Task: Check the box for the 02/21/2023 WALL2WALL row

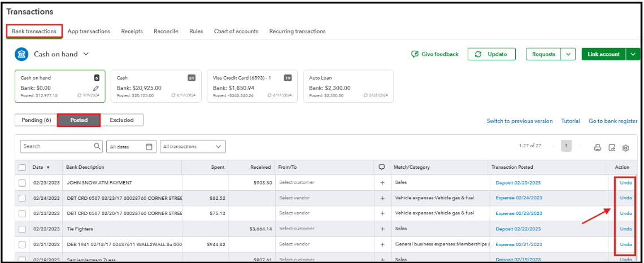Action: 22,244
